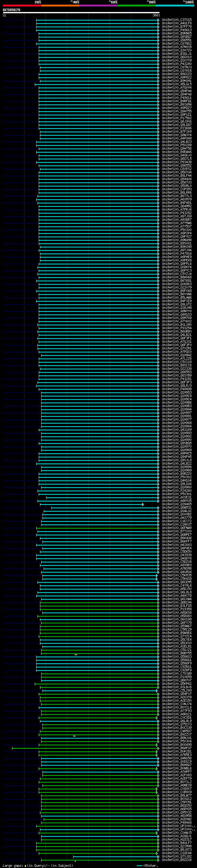Click the orange ~40% identity legend segment
The height and width of the screenshot is (868, 197).
point(60,6)
